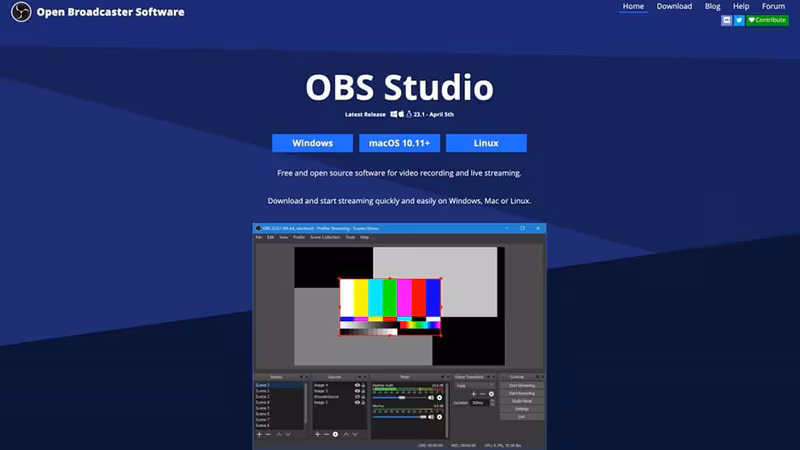Go to the Home nav tab
Image resolution: width=800 pixels, height=450 pixels.
pos(633,6)
